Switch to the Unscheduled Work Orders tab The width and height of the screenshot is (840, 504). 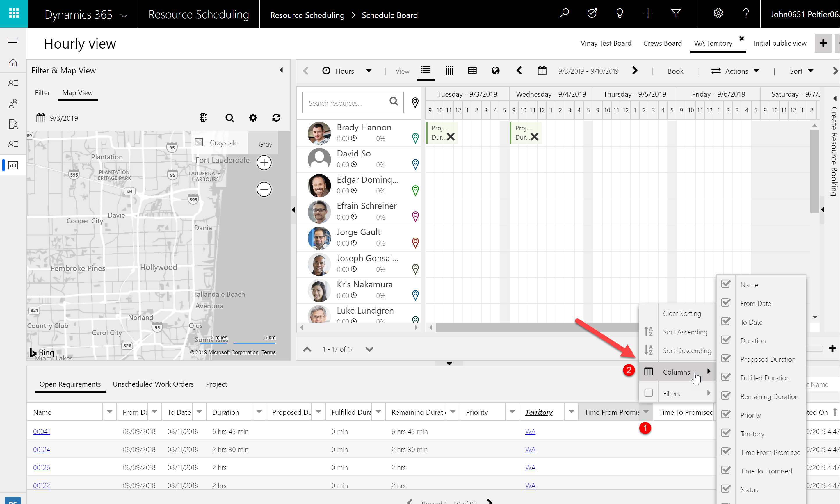153,384
